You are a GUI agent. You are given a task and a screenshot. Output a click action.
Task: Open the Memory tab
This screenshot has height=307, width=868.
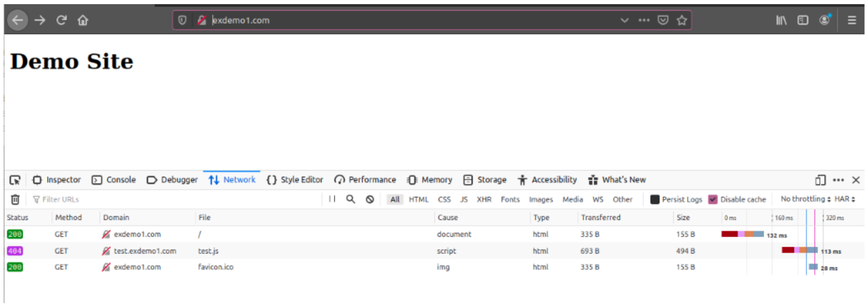point(430,180)
